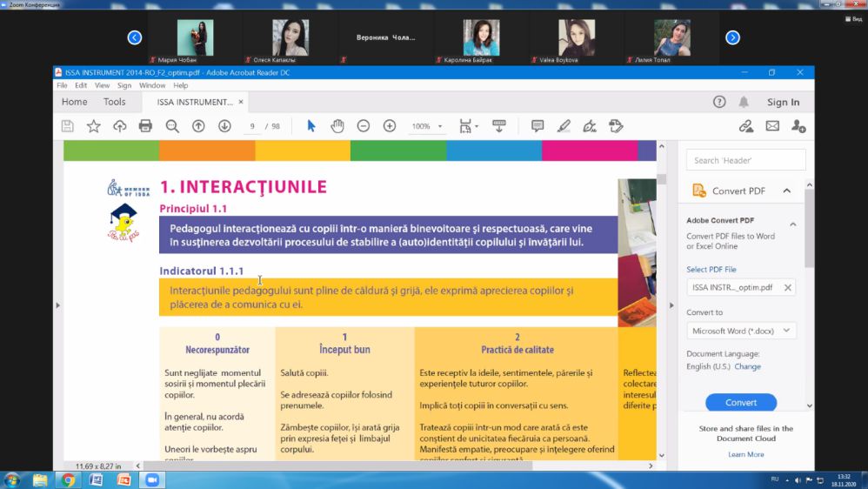Click the bookmark star icon

coord(93,126)
